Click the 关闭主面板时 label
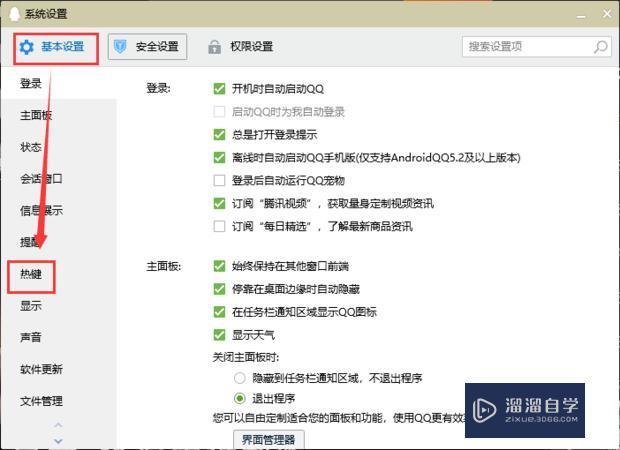This screenshot has width=620, height=450. [x=246, y=357]
